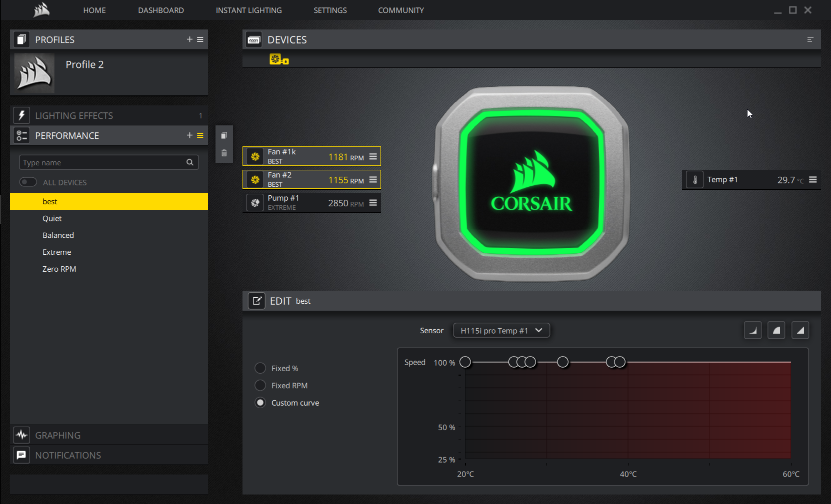Click the last curve point near 39°C

620,362
